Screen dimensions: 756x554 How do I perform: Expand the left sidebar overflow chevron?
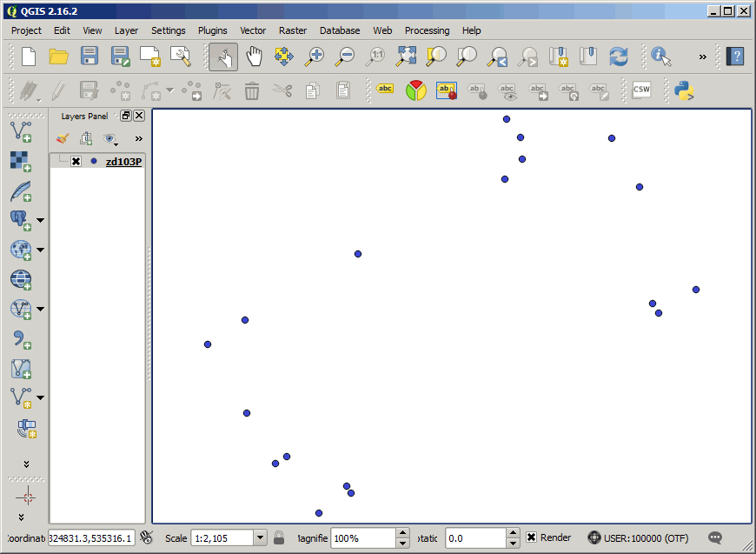coord(27,464)
